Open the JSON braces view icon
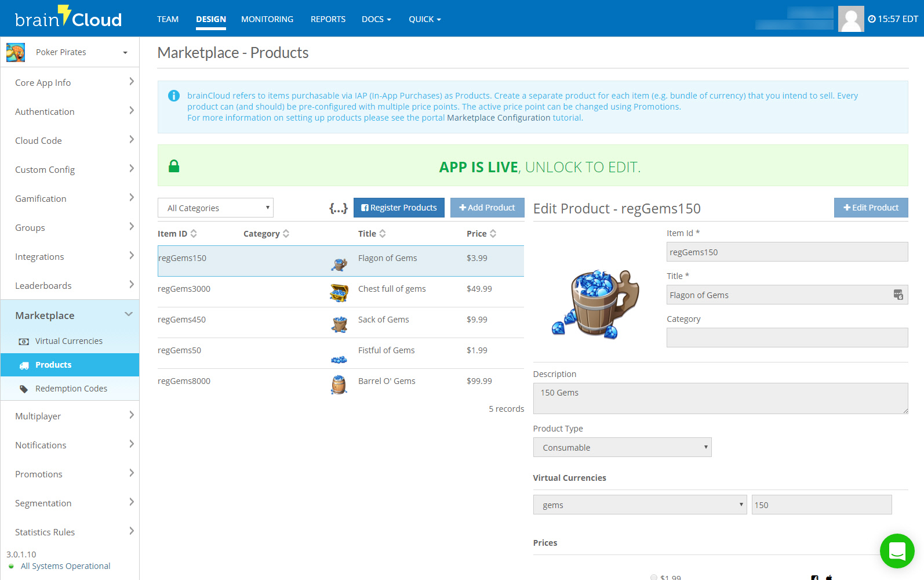This screenshot has height=580, width=924. (339, 208)
